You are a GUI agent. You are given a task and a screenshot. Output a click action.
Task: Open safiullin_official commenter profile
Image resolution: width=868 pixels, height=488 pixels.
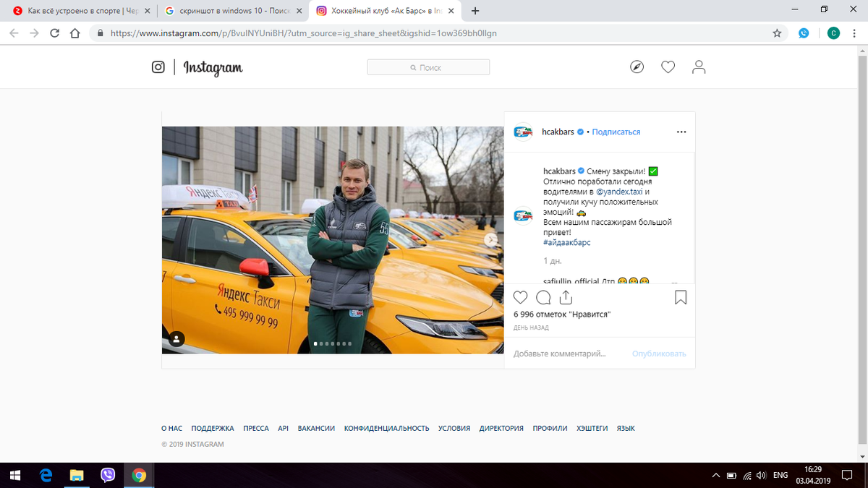[x=571, y=281]
